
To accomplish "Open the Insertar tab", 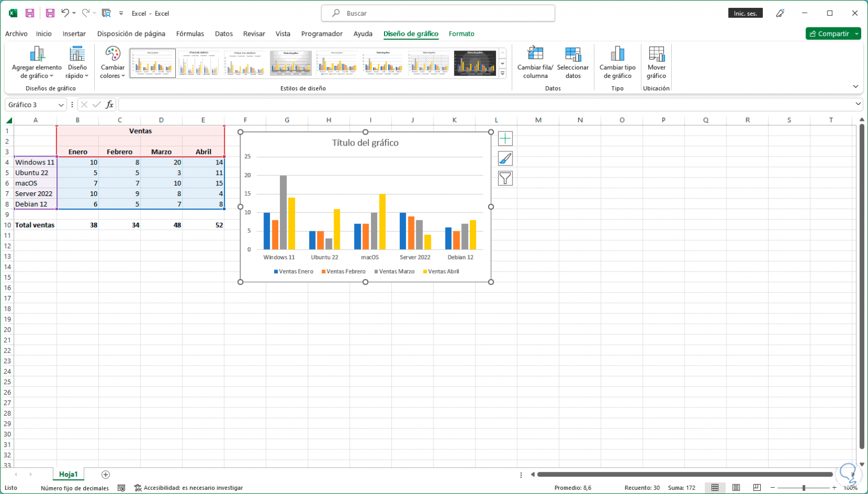I will [74, 34].
